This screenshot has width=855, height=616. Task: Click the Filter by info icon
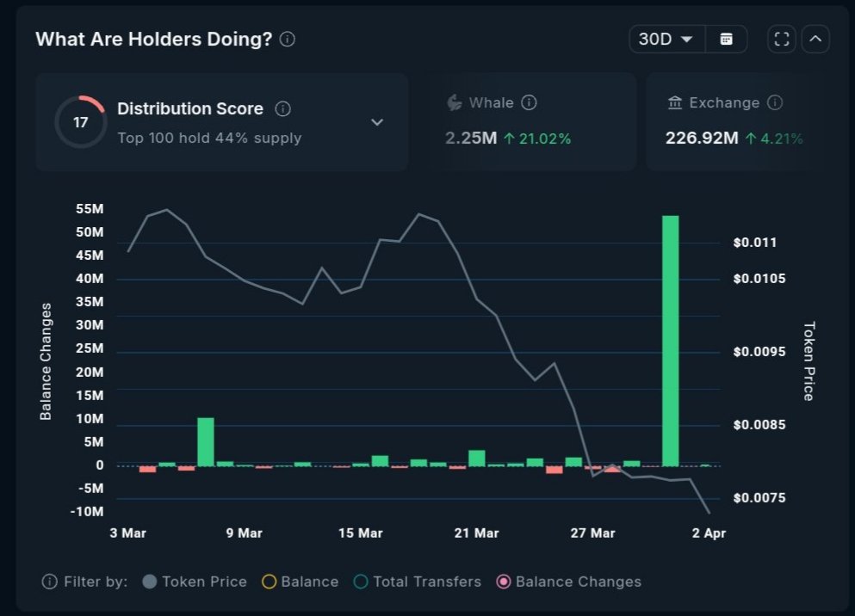(50, 582)
